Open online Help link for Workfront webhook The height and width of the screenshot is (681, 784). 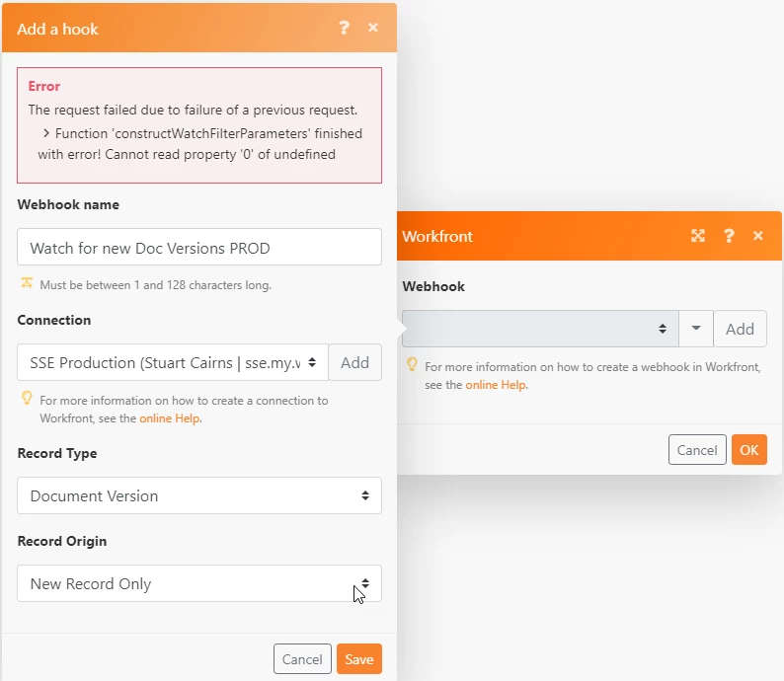point(496,385)
